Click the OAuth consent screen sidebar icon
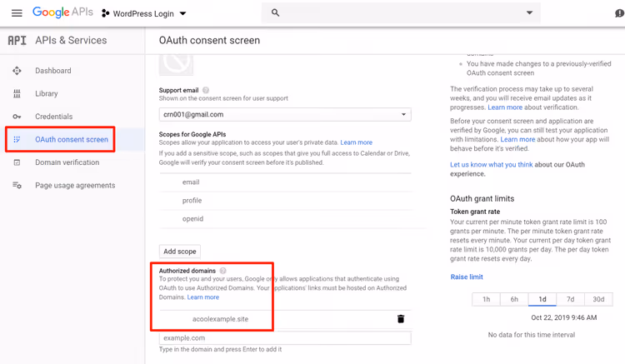This screenshot has width=625, height=364. [x=17, y=139]
